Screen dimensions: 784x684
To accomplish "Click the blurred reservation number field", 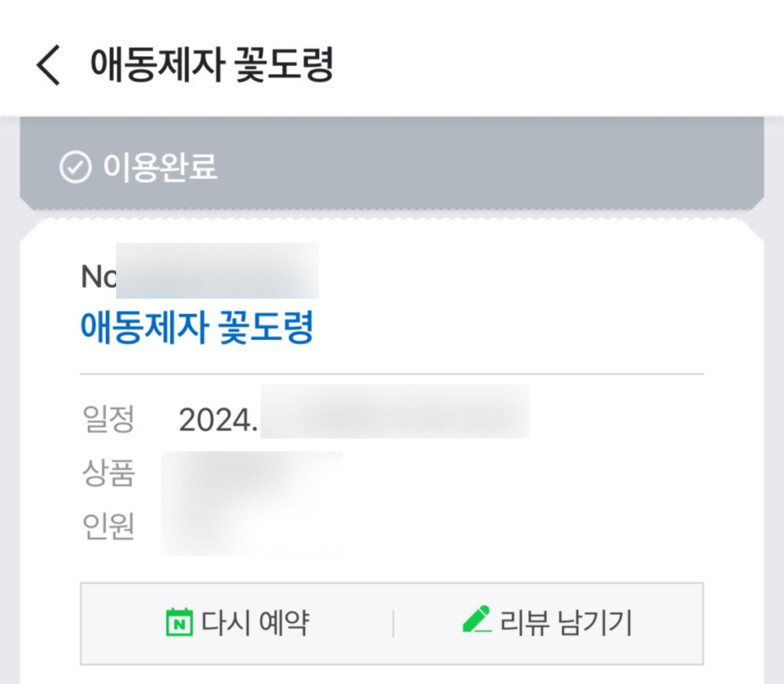I will pyautogui.click(x=217, y=271).
